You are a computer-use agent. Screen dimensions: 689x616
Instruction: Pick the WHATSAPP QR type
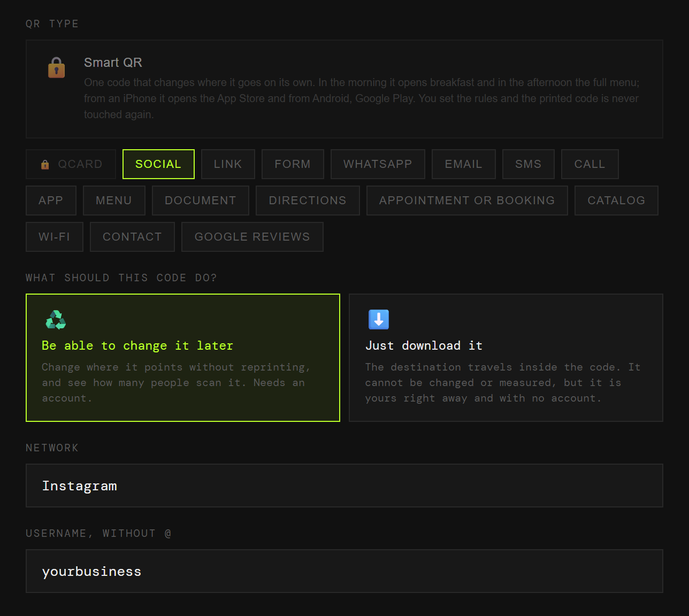(378, 164)
